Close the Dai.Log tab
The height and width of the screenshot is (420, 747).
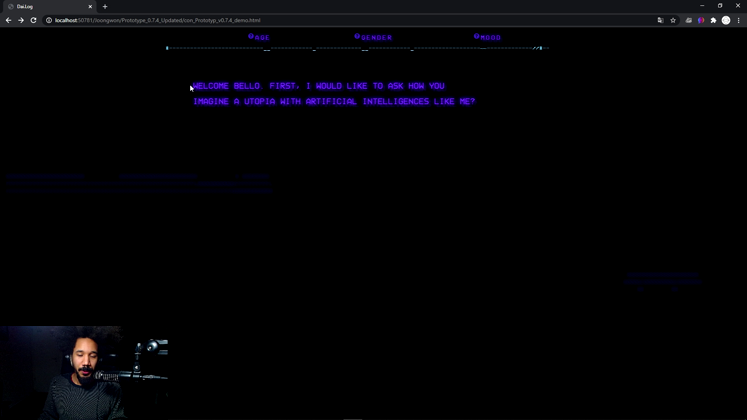(90, 6)
